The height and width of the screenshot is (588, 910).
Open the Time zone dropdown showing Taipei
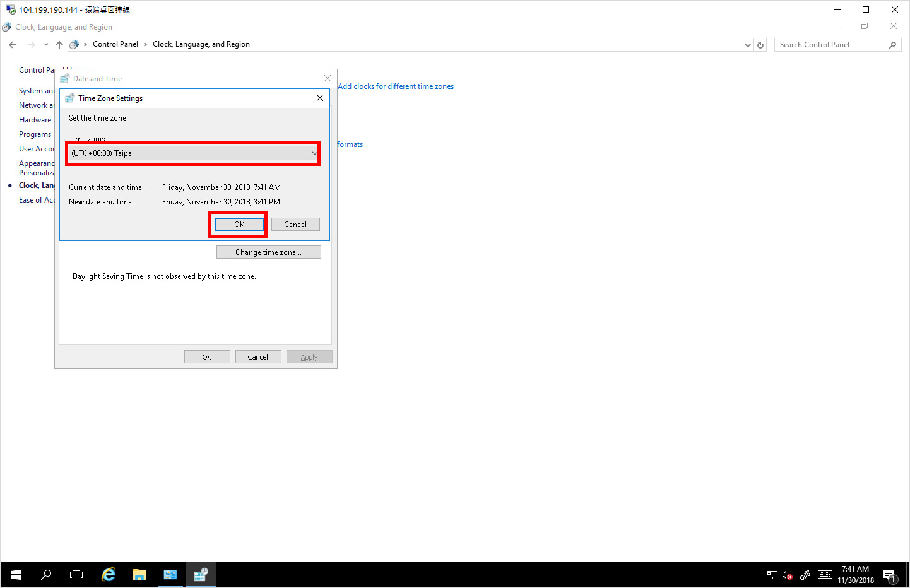[x=194, y=153]
